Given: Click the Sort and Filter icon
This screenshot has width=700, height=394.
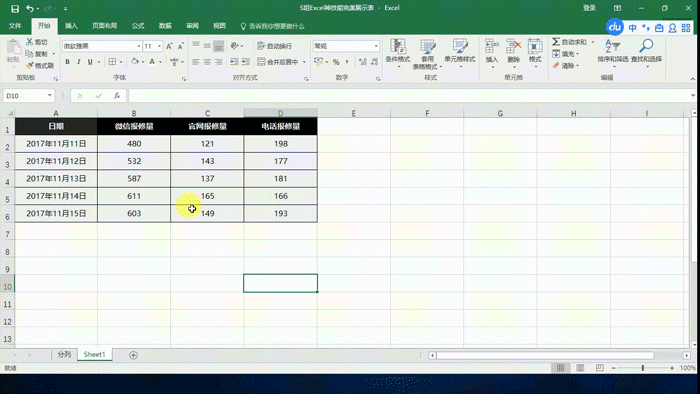Looking at the screenshot, I should [612, 46].
